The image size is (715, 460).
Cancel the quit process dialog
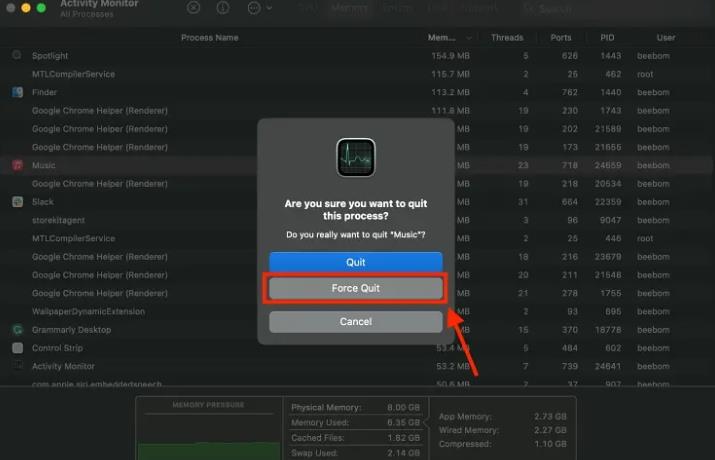[x=355, y=321]
